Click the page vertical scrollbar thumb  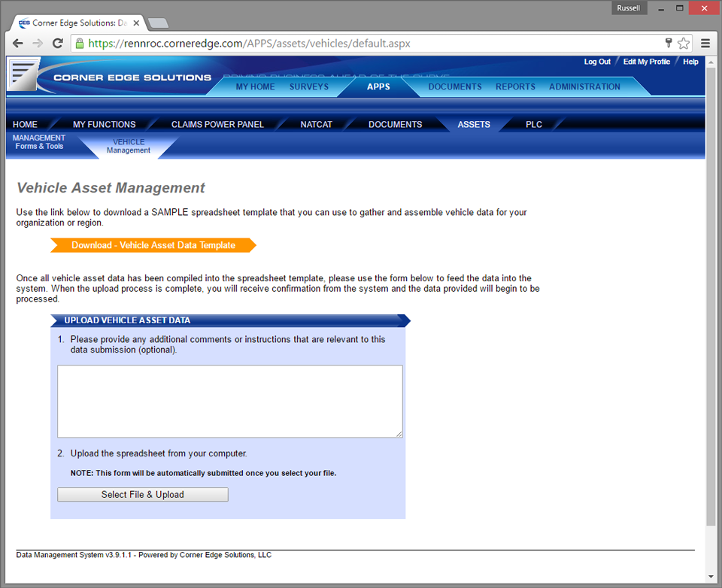711,295
